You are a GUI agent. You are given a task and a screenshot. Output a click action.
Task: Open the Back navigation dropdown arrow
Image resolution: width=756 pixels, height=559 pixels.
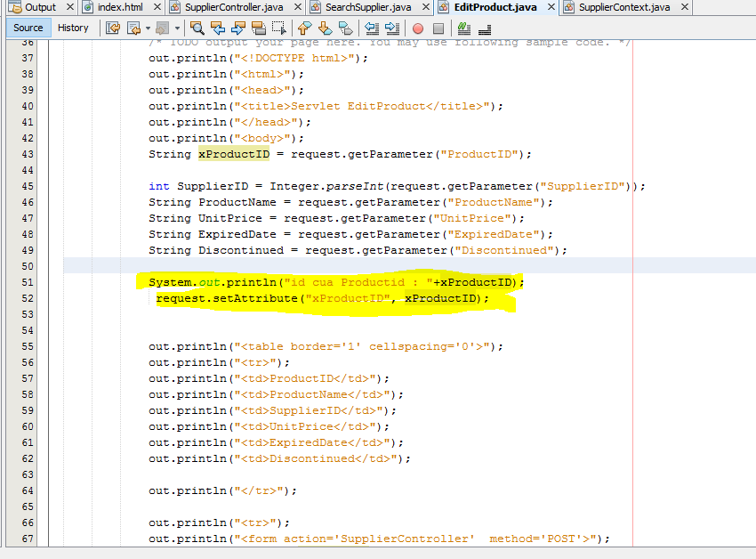click(x=147, y=28)
